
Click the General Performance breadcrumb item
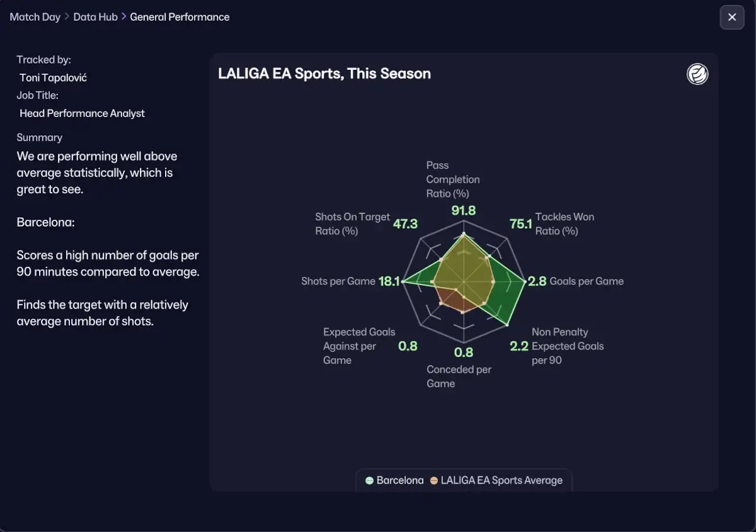pyautogui.click(x=180, y=17)
